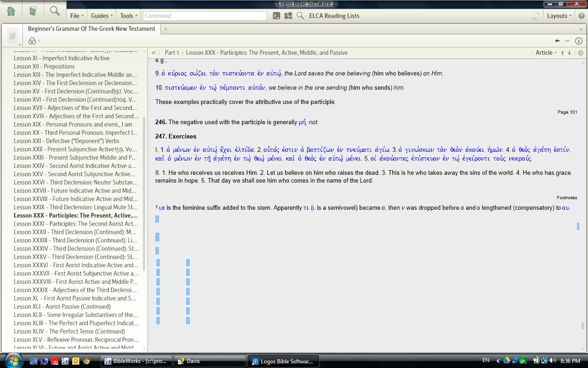This screenshot has width=588, height=368.
Task: Open the Help question mark icon
Action: (582, 16)
